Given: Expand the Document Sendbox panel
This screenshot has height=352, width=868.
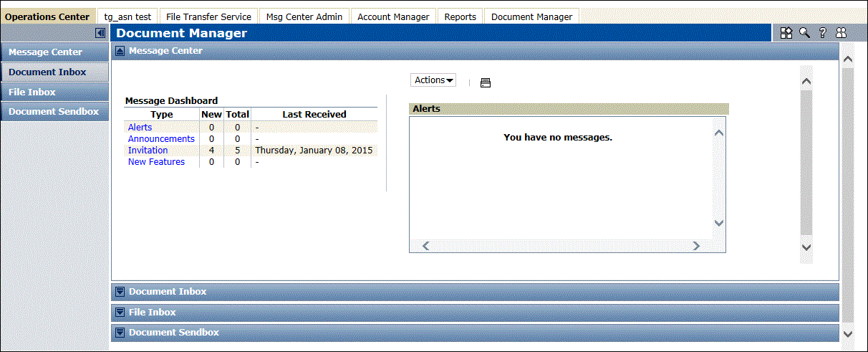Looking at the screenshot, I should [x=120, y=333].
